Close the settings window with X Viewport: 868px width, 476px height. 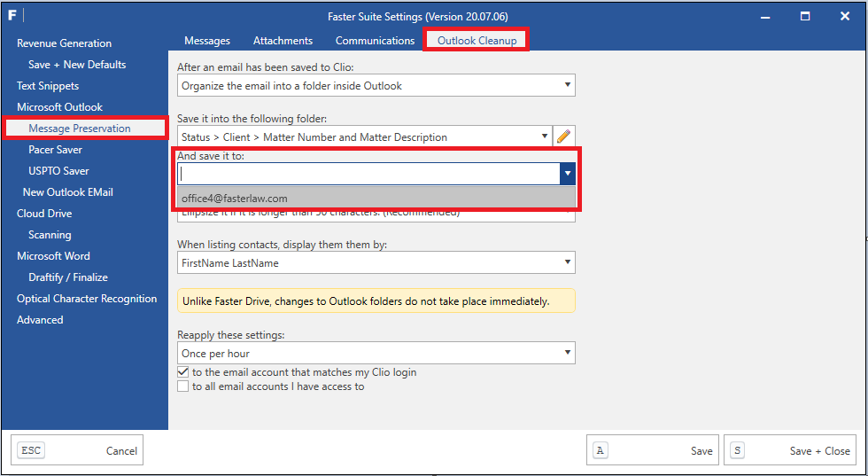click(845, 17)
